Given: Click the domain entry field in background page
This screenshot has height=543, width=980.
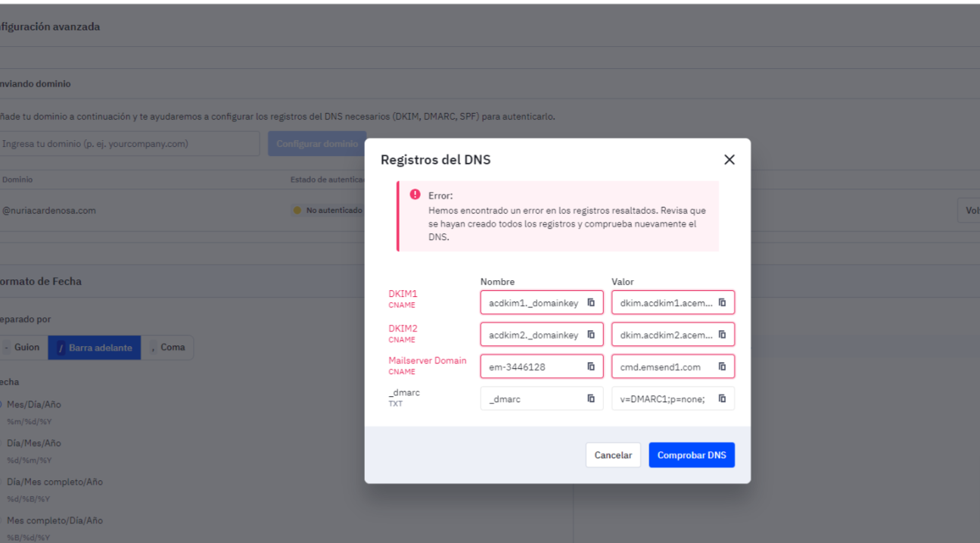Looking at the screenshot, I should (129, 144).
